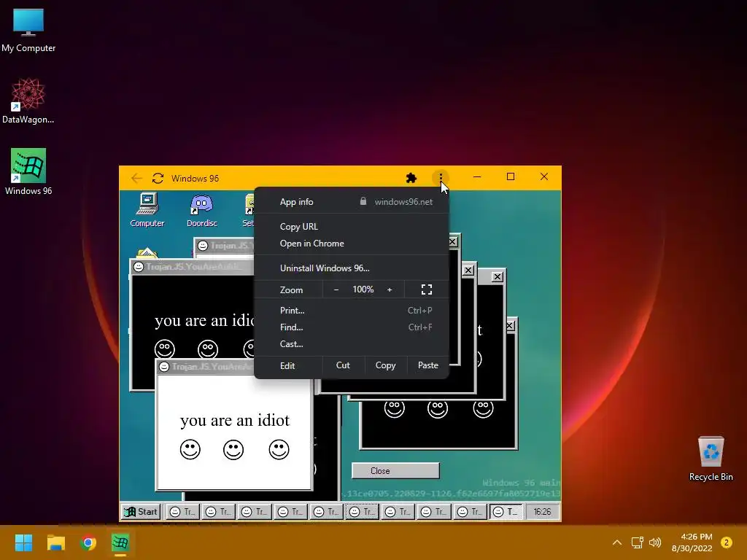Decrease zoom with the minus button
The width and height of the screenshot is (747, 560).
click(x=336, y=289)
